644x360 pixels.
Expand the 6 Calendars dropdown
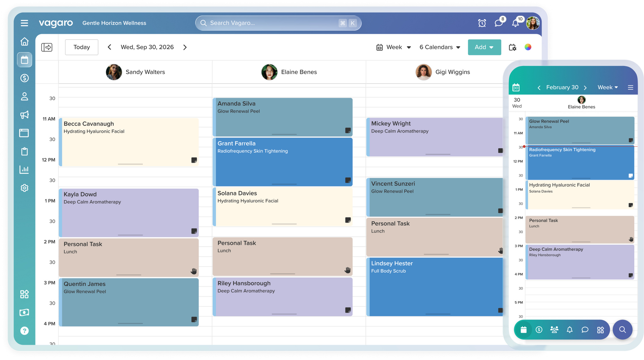[440, 47]
